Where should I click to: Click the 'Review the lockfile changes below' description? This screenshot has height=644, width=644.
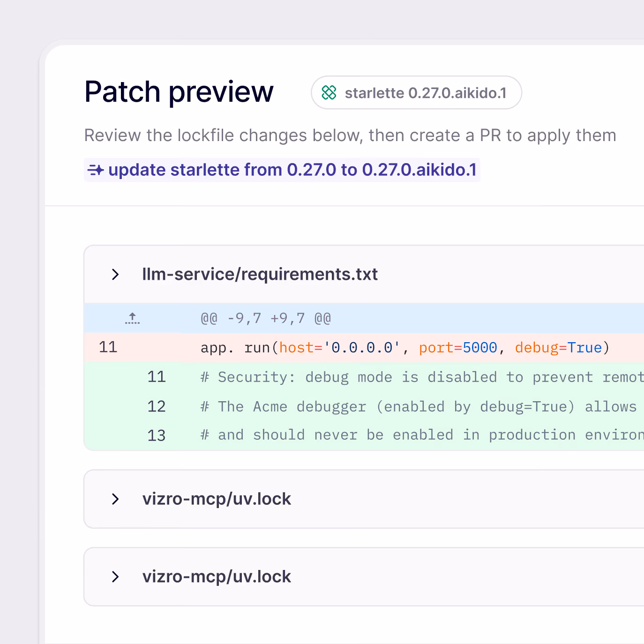[x=350, y=135]
